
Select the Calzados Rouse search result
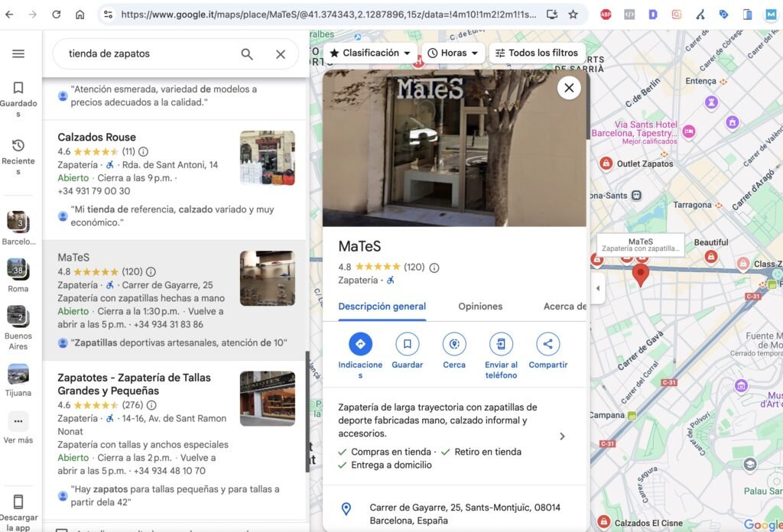97,137
